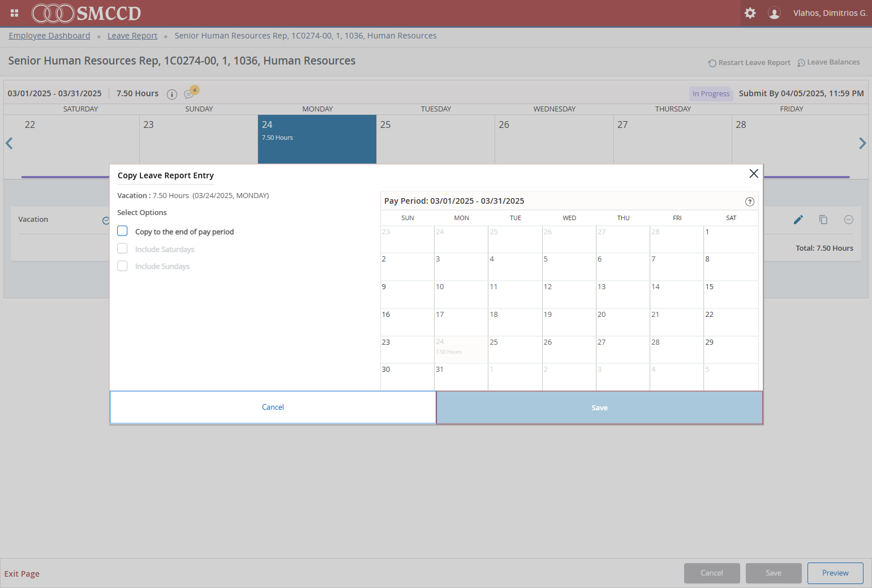Click the pay period help icon
The width and height of the screenshot is (872, 588).
(x=750, y=201)
